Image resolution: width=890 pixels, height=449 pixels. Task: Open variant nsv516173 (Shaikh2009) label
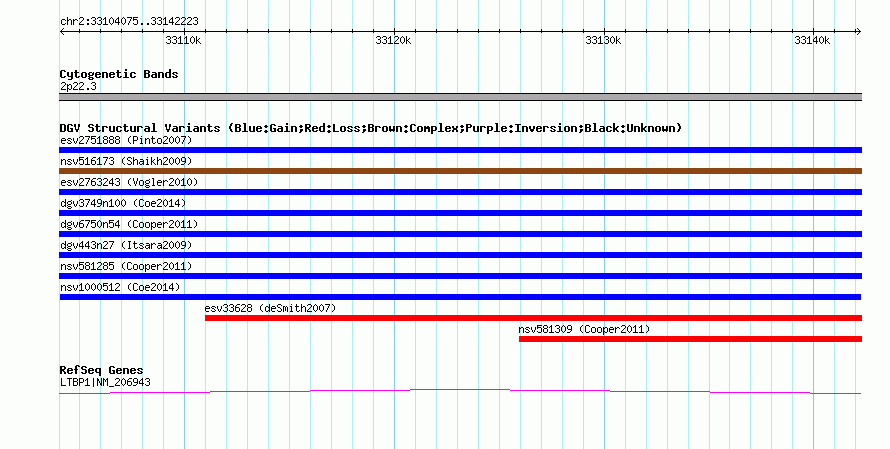126,161
